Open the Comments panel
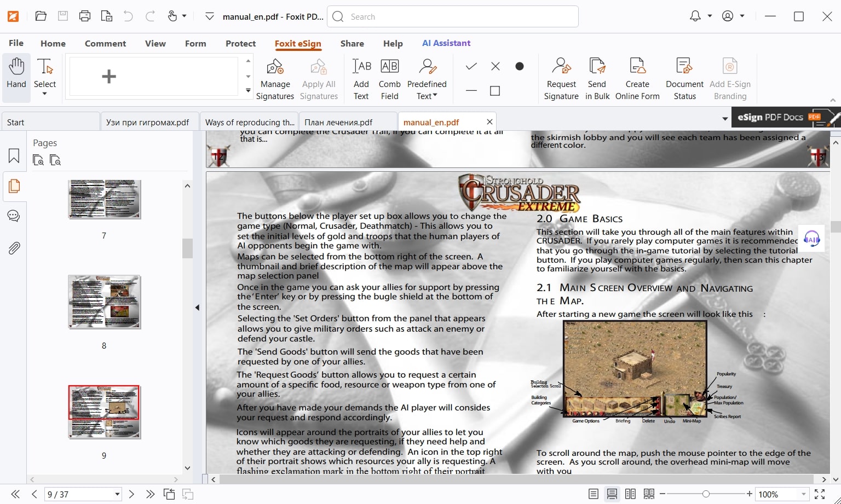 click(14, 216)
